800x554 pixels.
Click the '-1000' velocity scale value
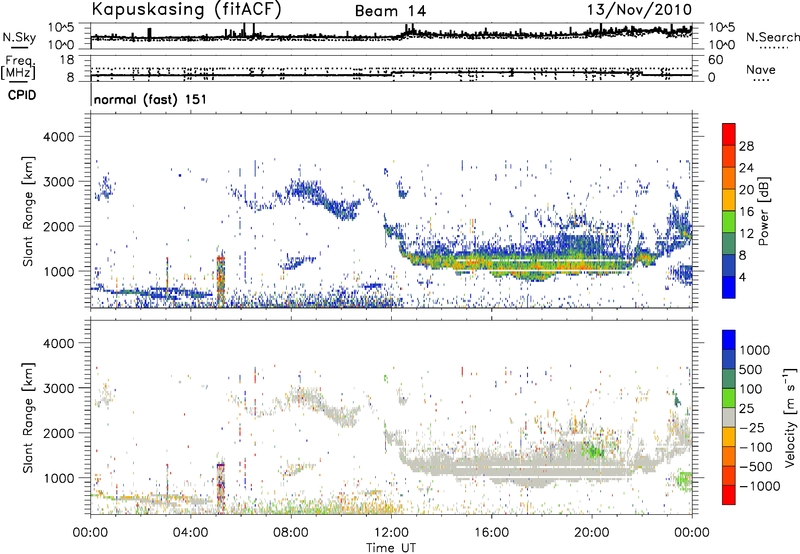(x=760, y=486)
